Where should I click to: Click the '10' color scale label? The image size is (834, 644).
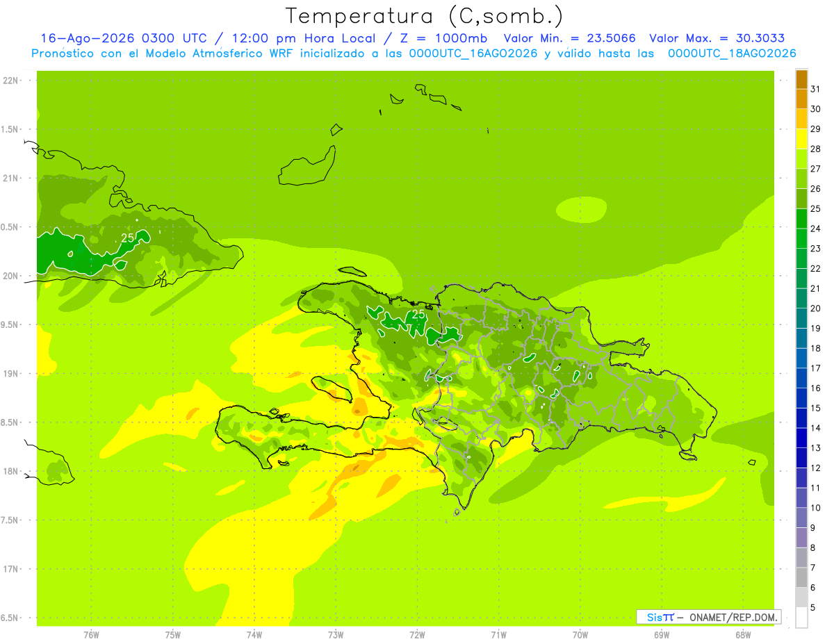point(815,508)
